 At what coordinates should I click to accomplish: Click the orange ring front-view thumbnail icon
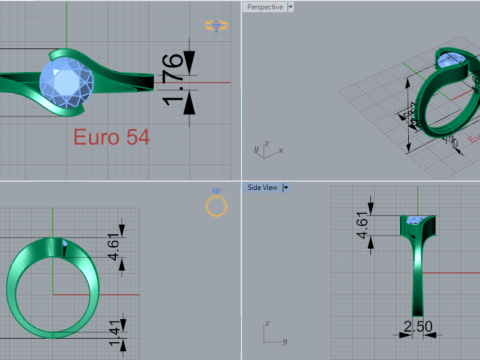click(x=216, y=203)
